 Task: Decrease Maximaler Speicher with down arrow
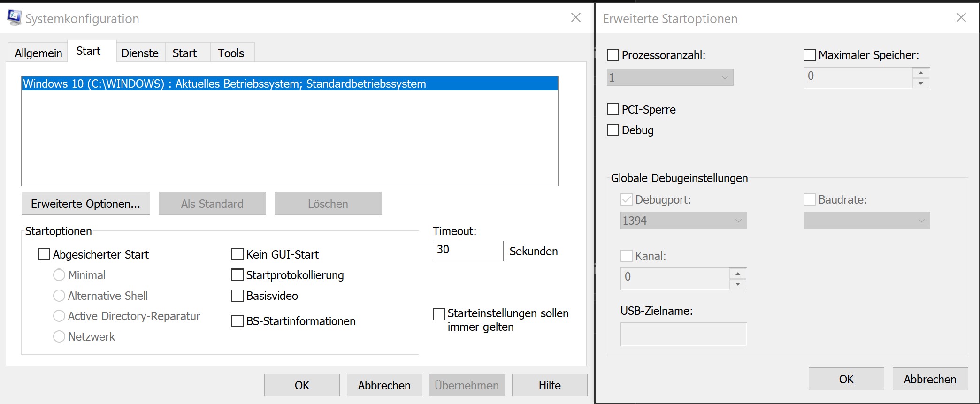point(921,84)
